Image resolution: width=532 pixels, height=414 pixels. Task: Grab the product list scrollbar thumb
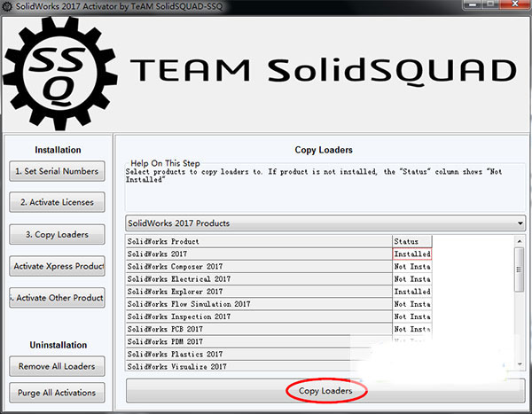[x=519, y=269]
